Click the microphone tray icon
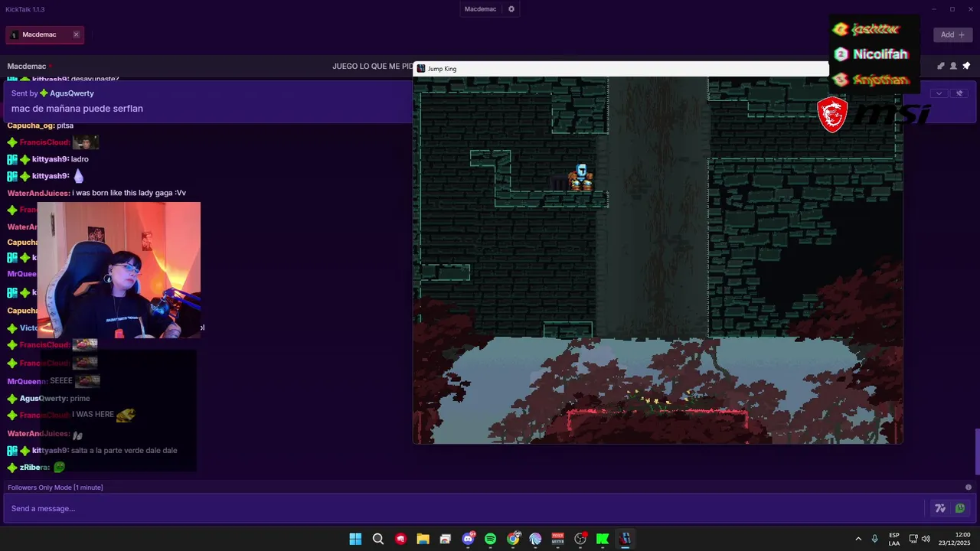Viewport: 980px width, 551px height. 874,539
